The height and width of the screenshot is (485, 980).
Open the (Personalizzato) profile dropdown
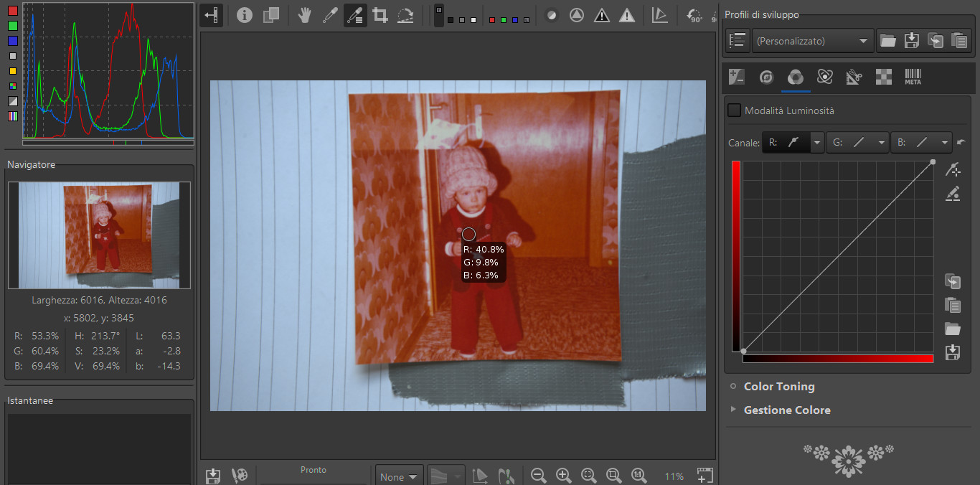(x=812, y=41)
